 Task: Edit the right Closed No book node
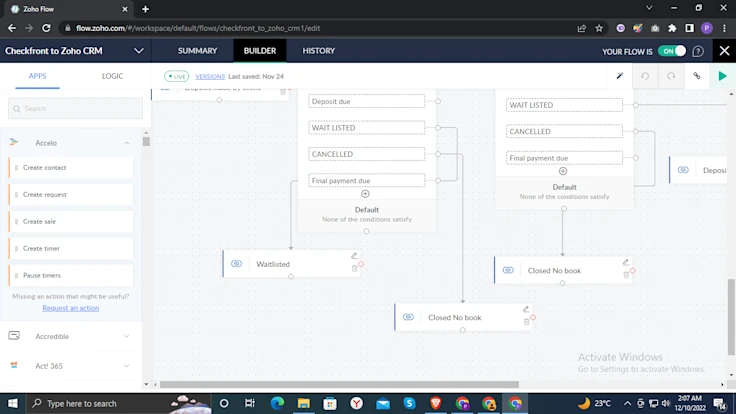(626, 262)
